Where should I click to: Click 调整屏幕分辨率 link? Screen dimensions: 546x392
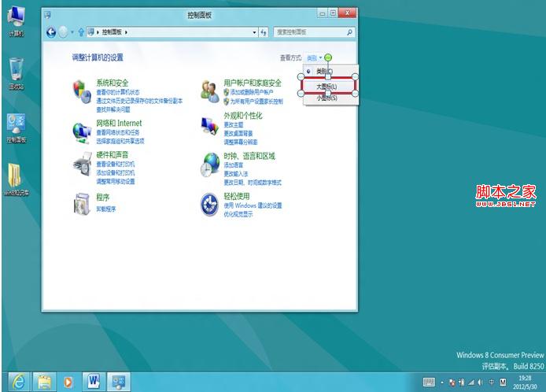tap(241, 142)
